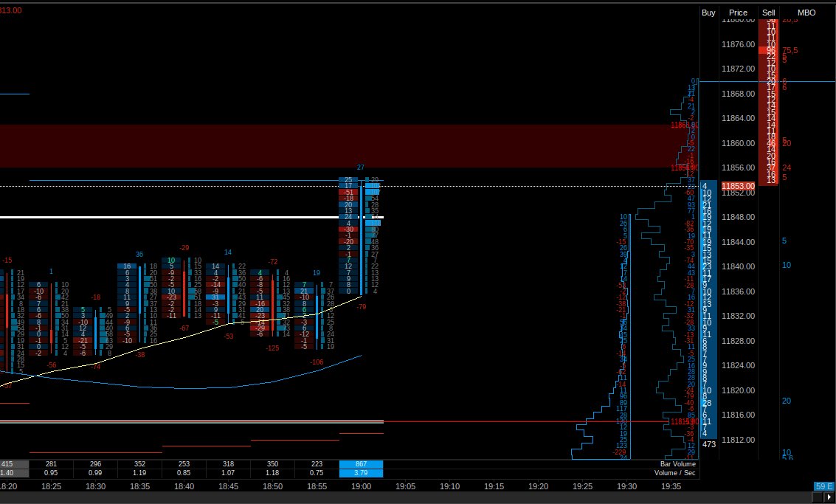Click the 11864.00 price level
This screenshot has width=836, height=504.
pos(739,118)
